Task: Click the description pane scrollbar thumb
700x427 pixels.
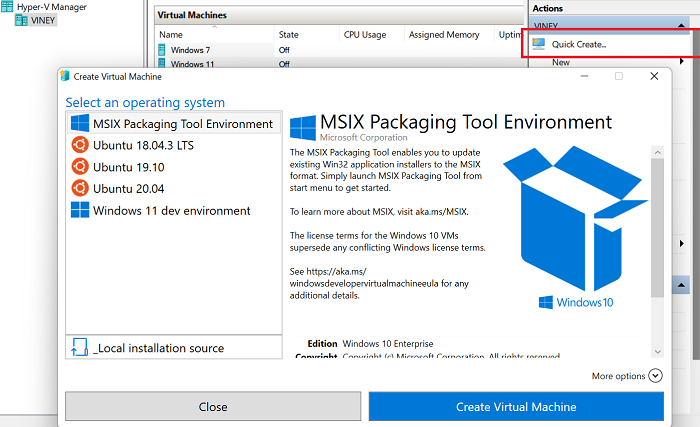Action: click(658, 228)
